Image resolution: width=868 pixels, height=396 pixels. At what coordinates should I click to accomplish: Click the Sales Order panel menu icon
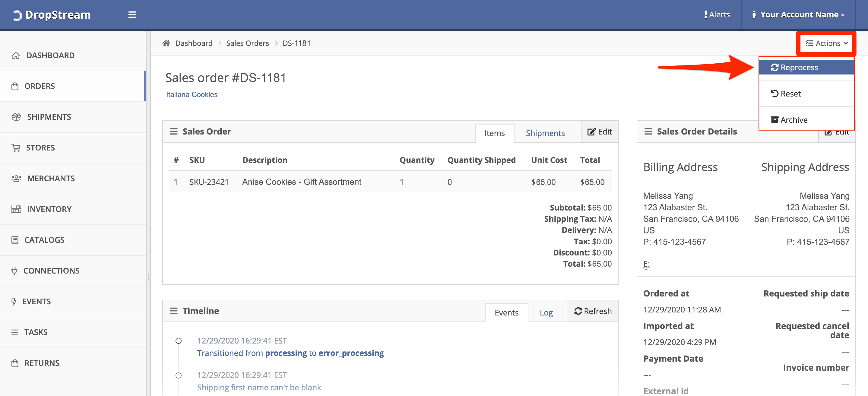pos(173,131)
